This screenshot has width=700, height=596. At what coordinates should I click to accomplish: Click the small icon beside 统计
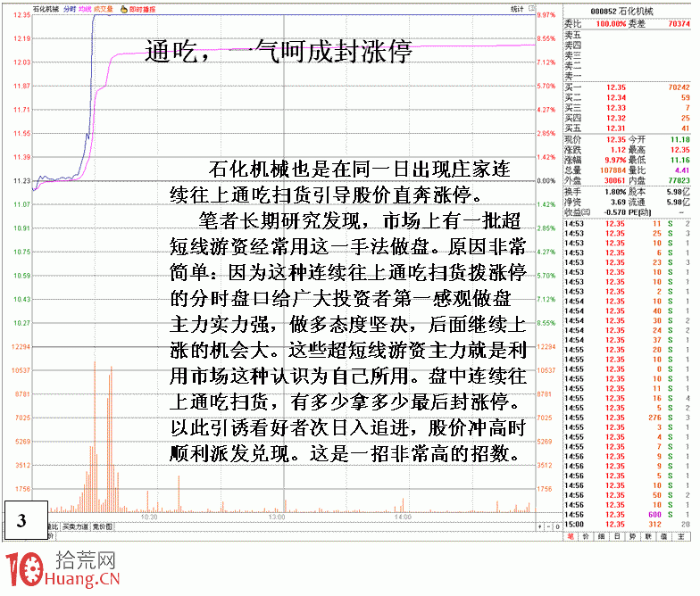(532, 8)
